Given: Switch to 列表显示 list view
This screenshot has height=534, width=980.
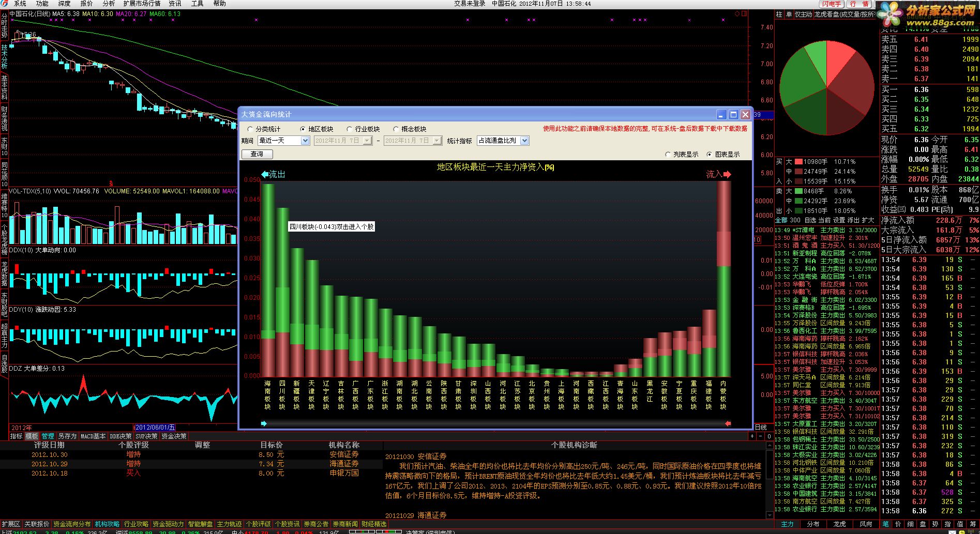Looking at the screenshot, I should point(682,155).
